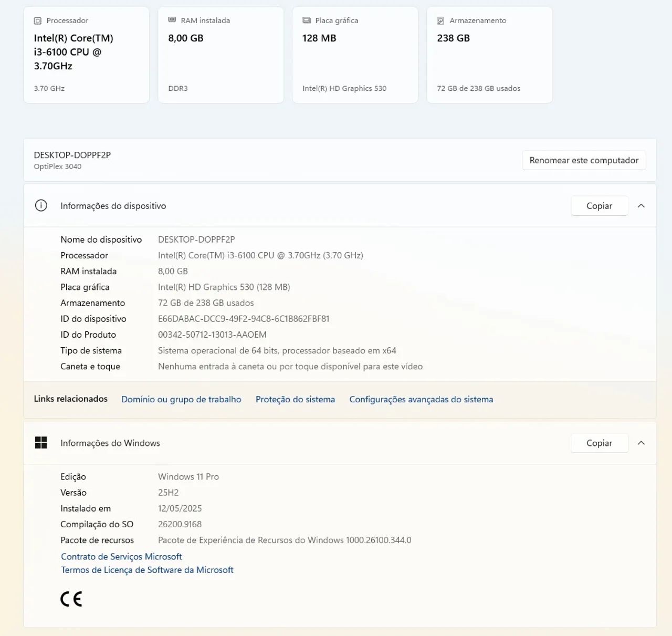Click the Processador card icon
Viewport: 672px width, 636px height.
[37, 21]
